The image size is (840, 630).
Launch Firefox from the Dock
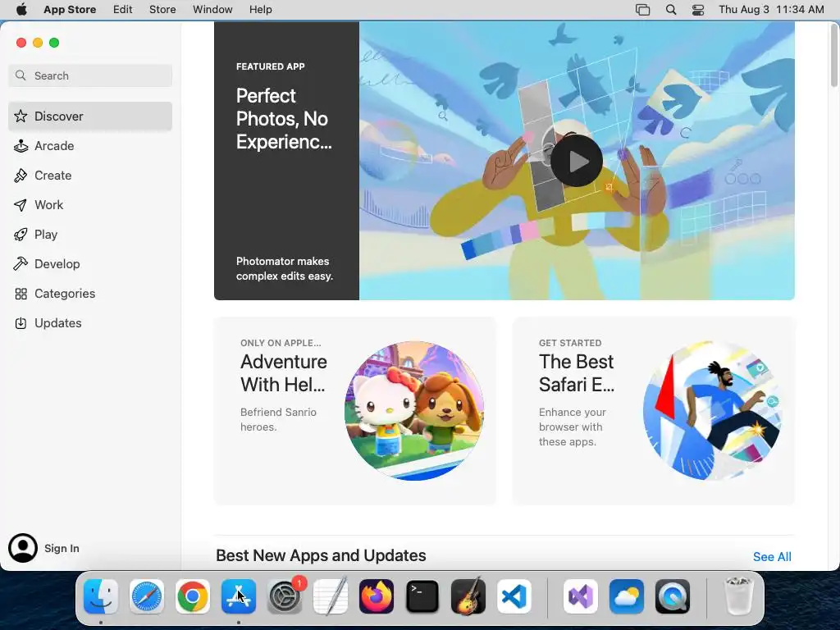[x=377, y=596]
